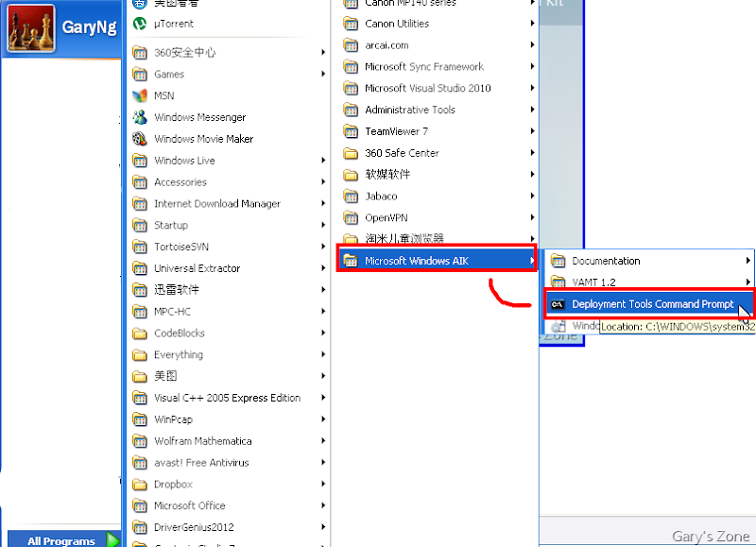Open Universal Extractor menu entry
Image resolution: width=756 pixels, height=547 pixels.
pos(229,268)
